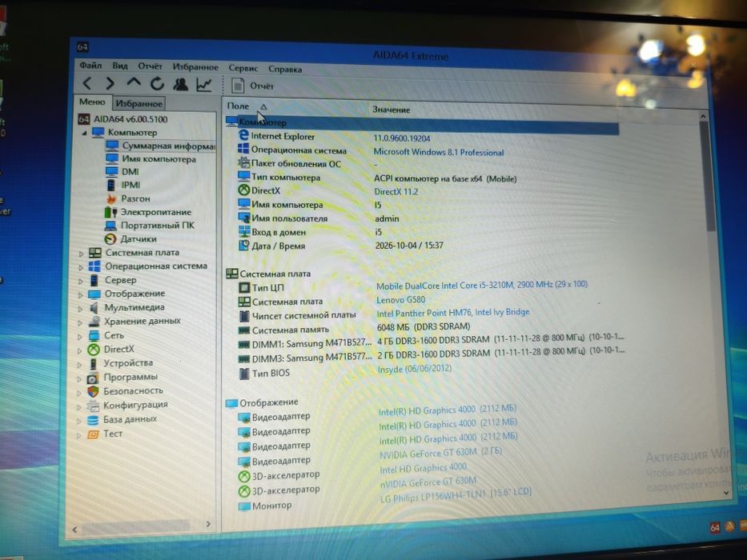
Task: Click the DirectX Xbox icon in tree
Action: tap(94, 350)
